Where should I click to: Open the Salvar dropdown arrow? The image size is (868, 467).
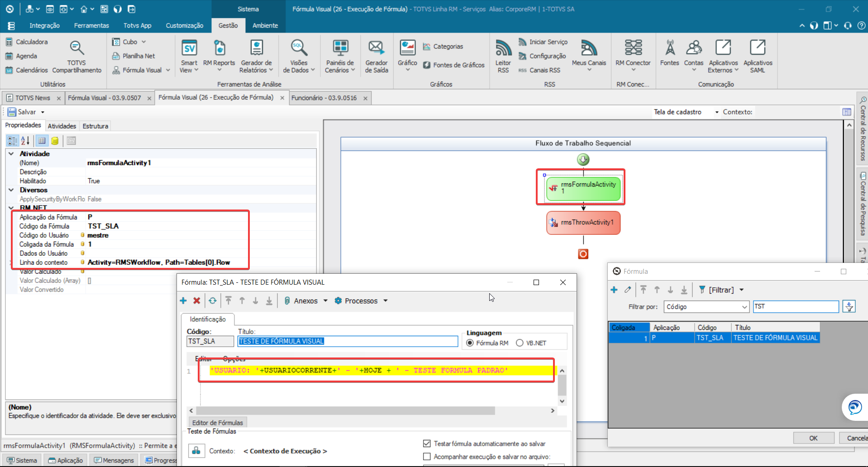(43, 112)
